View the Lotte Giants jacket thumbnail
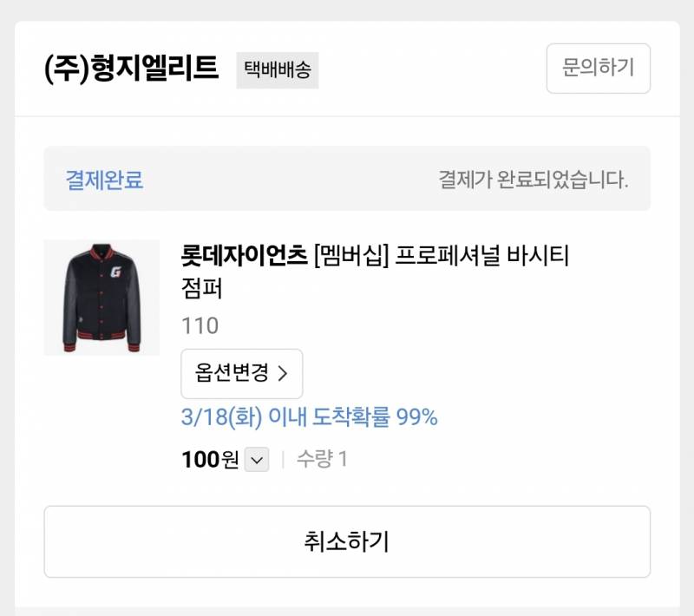 point(101,297)
